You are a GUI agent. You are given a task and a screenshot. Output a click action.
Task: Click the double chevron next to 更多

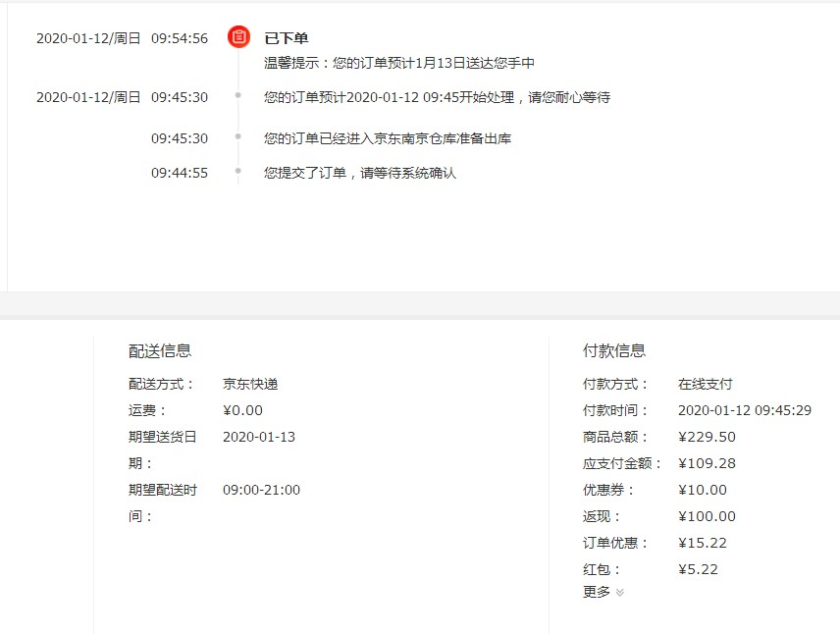pos(620,592)
